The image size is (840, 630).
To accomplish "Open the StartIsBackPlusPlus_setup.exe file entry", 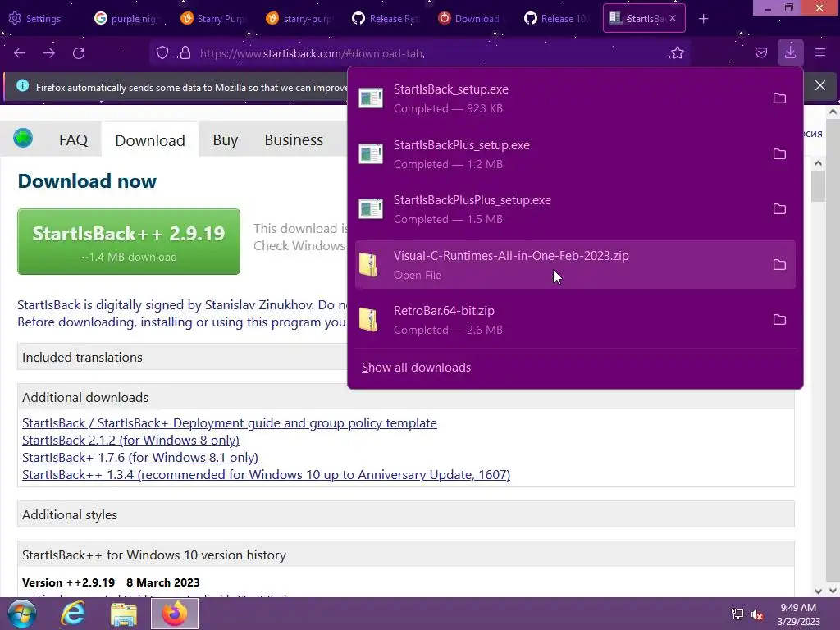I will (559, 209).
